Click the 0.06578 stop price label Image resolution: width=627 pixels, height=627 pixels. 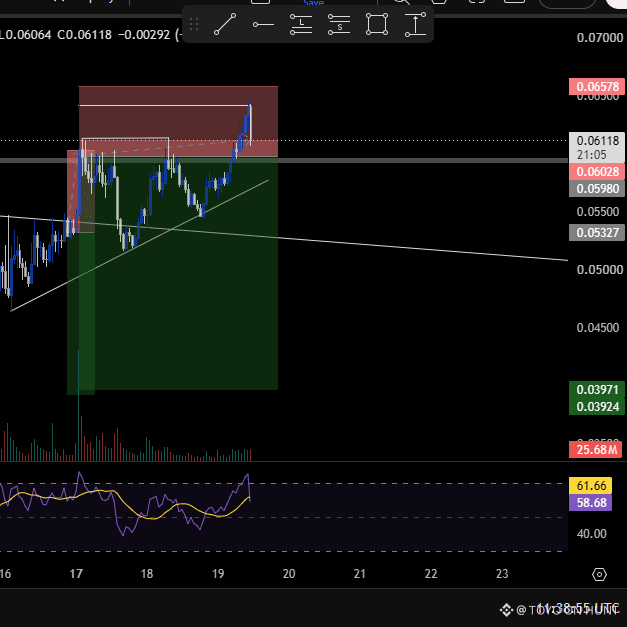(x=597, y=86)
